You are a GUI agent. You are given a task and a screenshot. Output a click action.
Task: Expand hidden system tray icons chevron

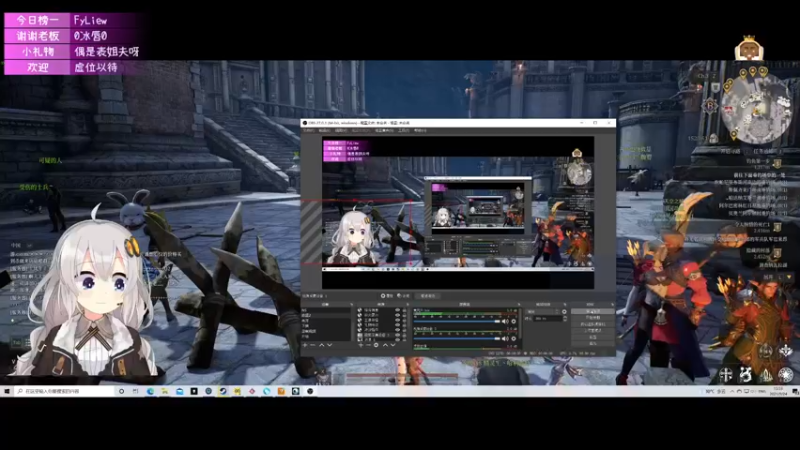point(732,391)
